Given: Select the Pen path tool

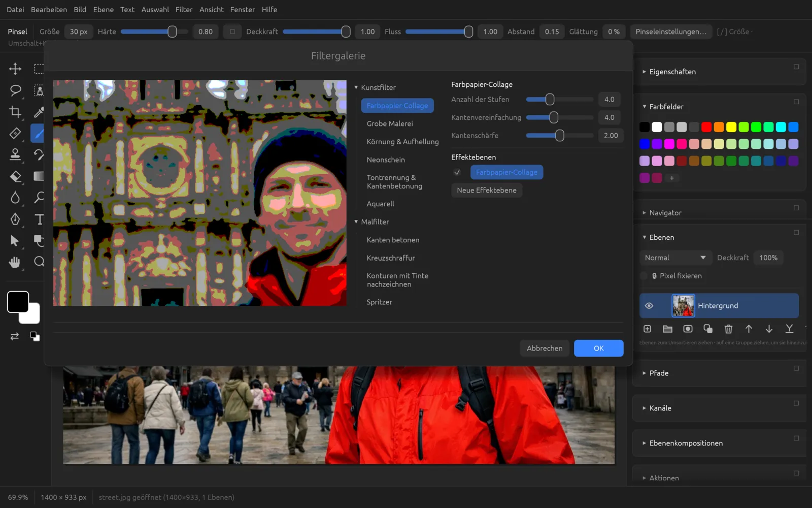Looking at the screenshot, I should click(x=15, y=219).
